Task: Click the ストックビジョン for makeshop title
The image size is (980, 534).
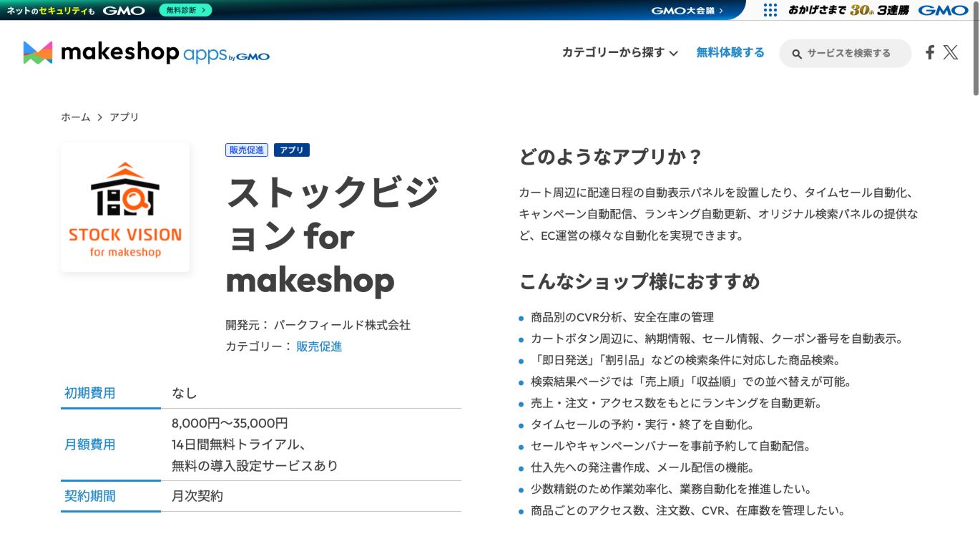Action: click(333, 235)
